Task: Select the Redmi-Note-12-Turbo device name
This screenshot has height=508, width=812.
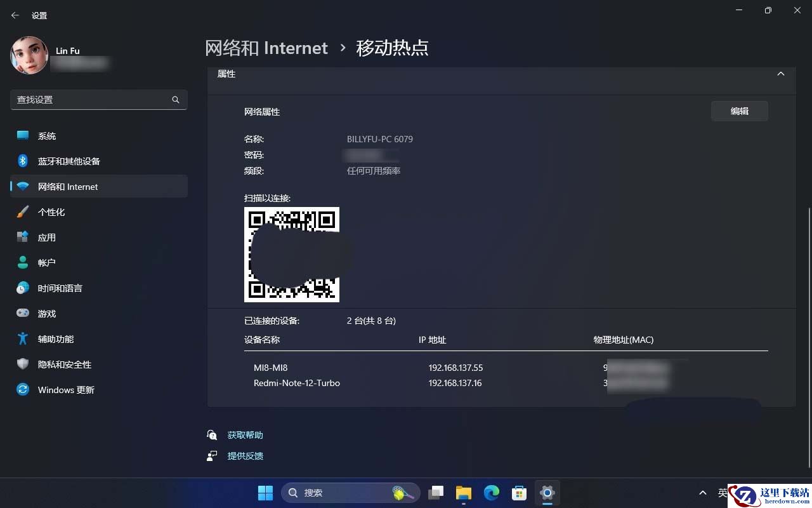Action: (x=297, y=383)
